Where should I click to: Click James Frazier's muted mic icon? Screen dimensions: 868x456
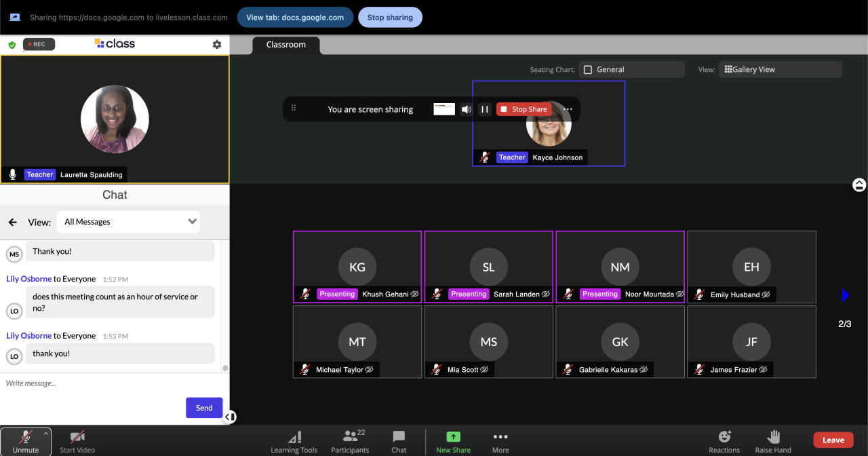[x=700, y=370]
